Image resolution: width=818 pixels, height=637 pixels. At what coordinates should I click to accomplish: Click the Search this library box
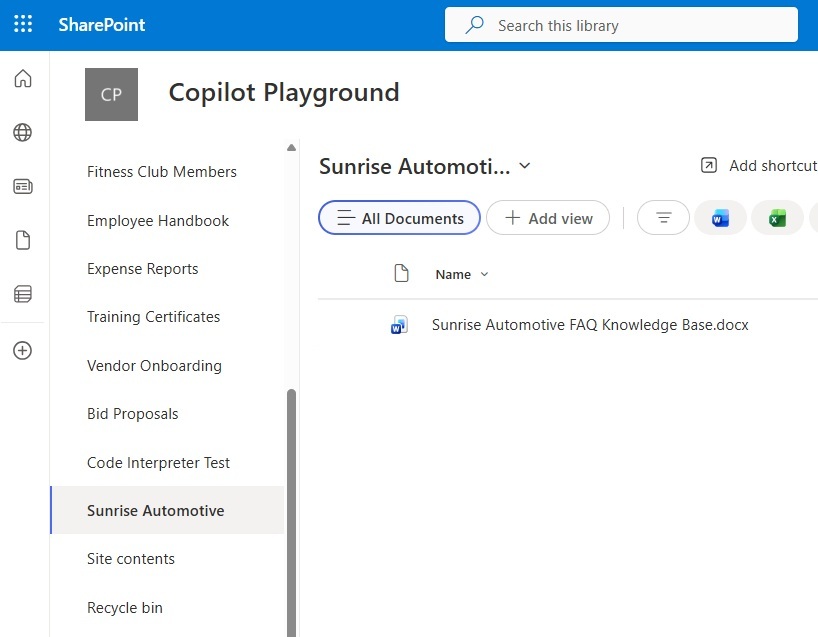pyautogui.click(x=620, y=26)
